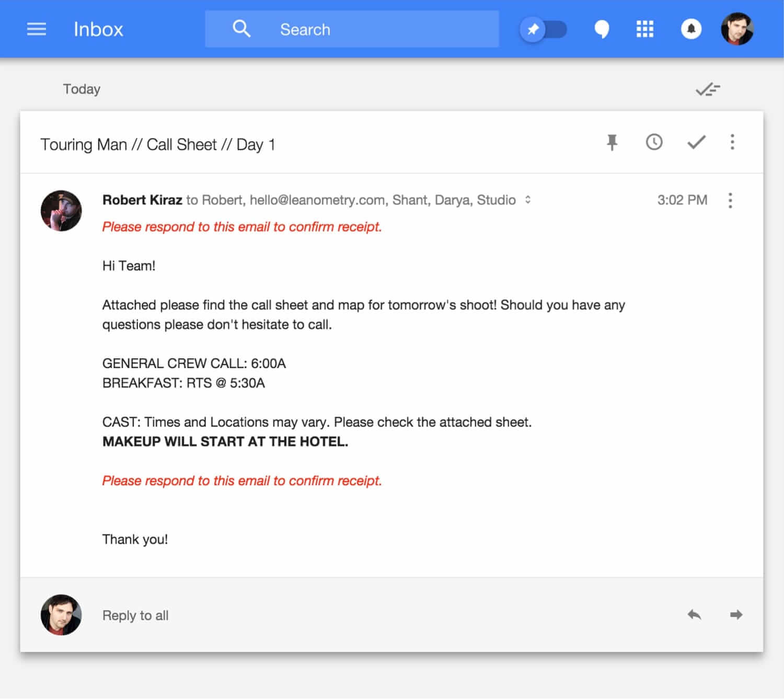Forward the email with the right arrow

coord(736,615)
